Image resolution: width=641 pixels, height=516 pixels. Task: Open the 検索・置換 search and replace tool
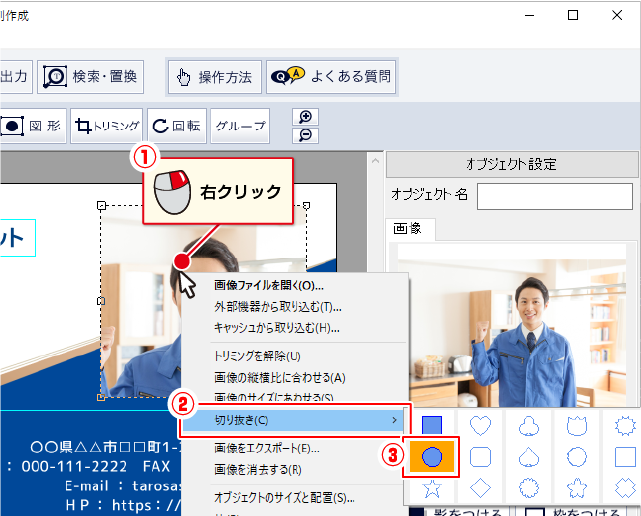click(90, 77)
